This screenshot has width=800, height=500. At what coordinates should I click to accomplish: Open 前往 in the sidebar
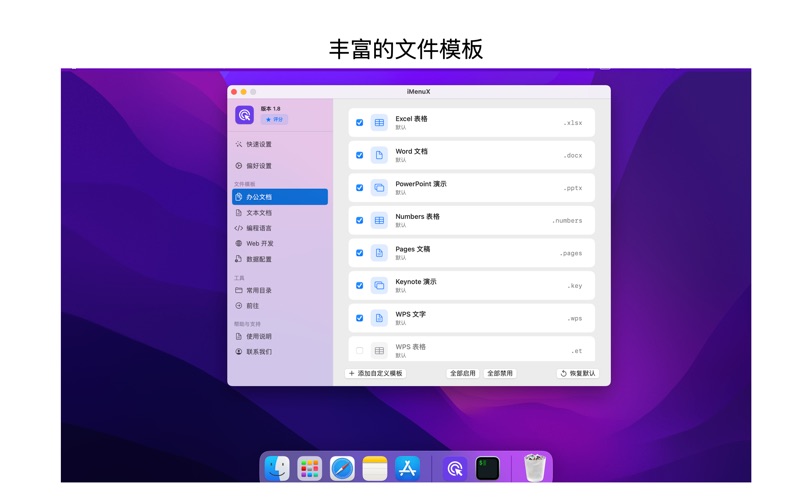coord(253,306)
